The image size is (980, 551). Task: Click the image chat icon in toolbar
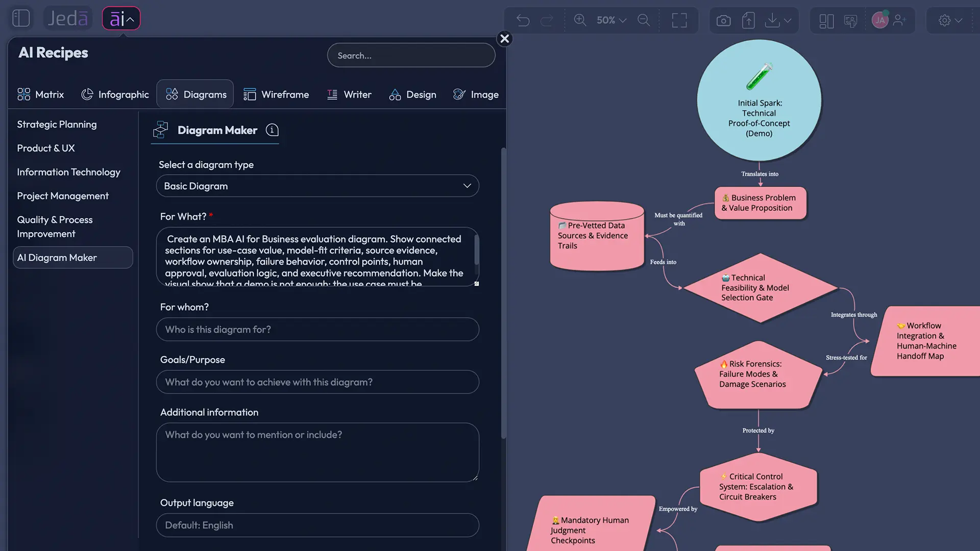pyautogui.click(x=850, y=20)
